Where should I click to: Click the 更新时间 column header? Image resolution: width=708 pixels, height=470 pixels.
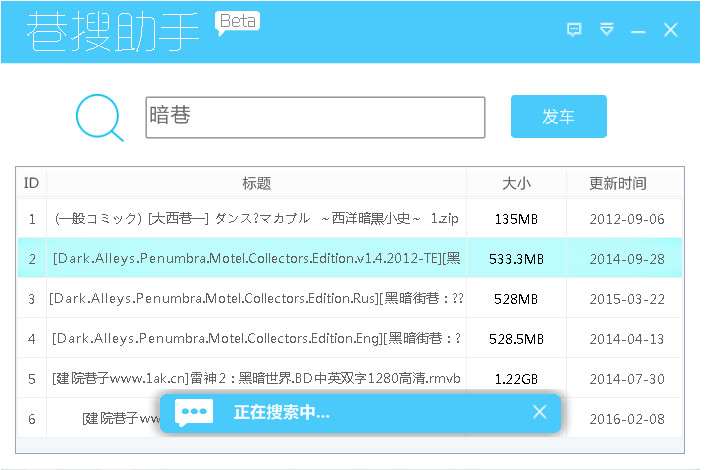pyautogui.click(x=617, y=183)
